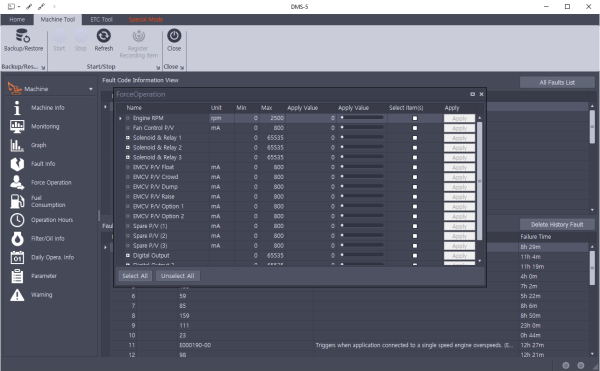
Task: Open Daily Opera. Info from the sidebar
Action: (x=52, y=257)
